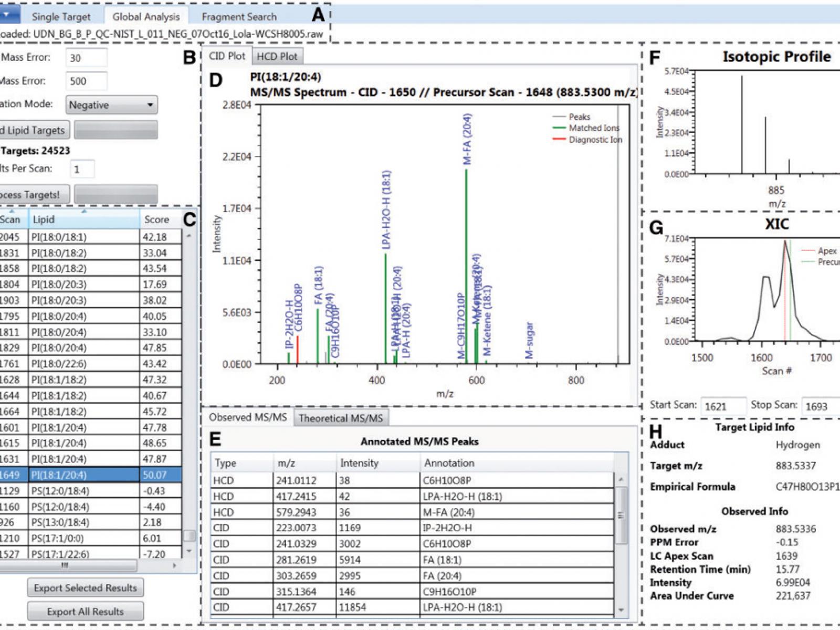This screenshot has height=630, width=840.
Task: Click annotated peaks table scroll-up arrow
Action: 621,479
